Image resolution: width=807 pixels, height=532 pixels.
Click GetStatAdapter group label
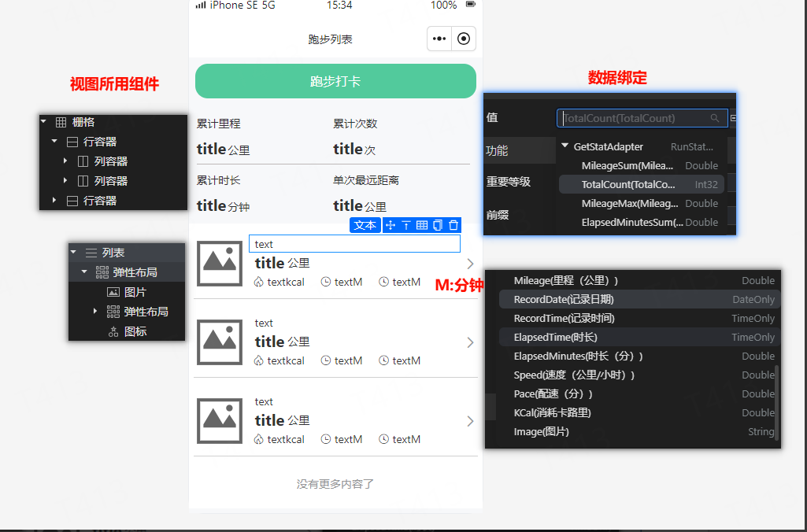point(609,146)
